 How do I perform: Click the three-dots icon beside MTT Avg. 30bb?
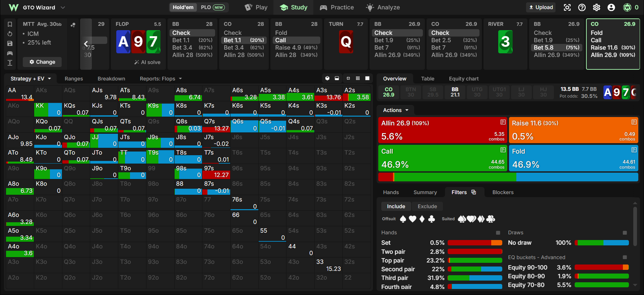[73, 24]
